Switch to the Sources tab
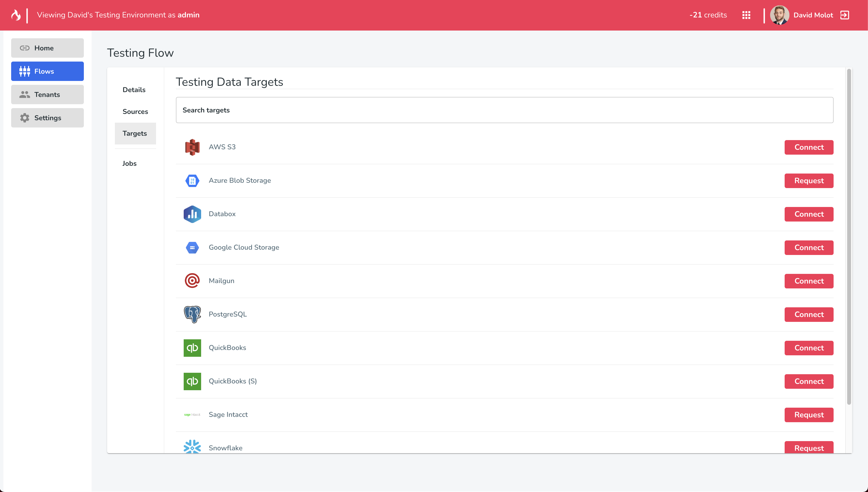 pyautogui.click(x=135, y=112)
